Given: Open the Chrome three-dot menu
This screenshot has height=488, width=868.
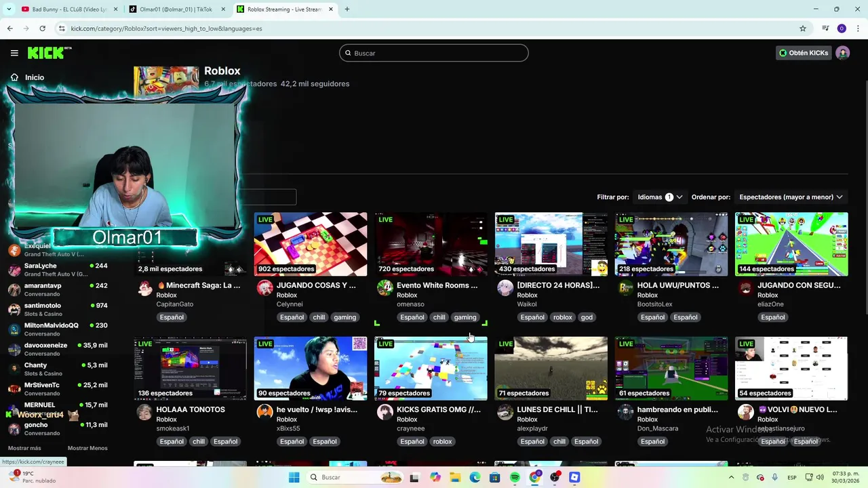Looking at the screenshot, I should (x=859, y=28).
